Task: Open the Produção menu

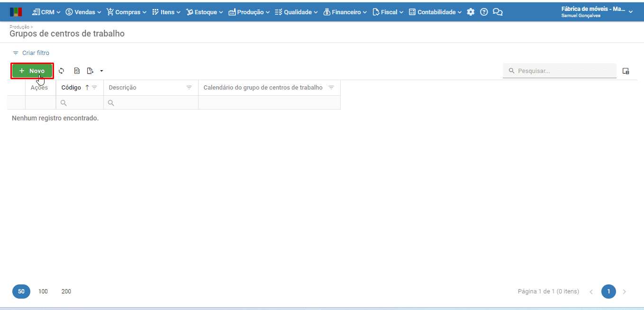Action: [x=249, y=12]
